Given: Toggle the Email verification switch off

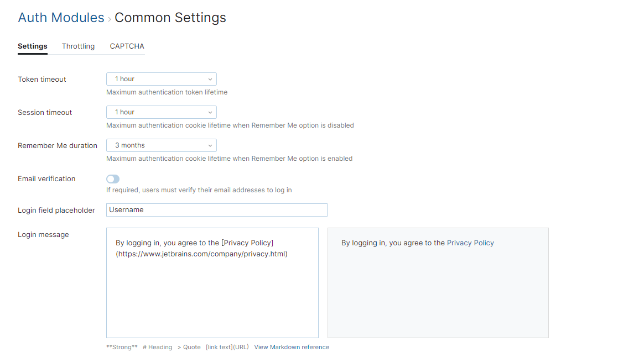Looking at the screenshot, I should point(112,179).
